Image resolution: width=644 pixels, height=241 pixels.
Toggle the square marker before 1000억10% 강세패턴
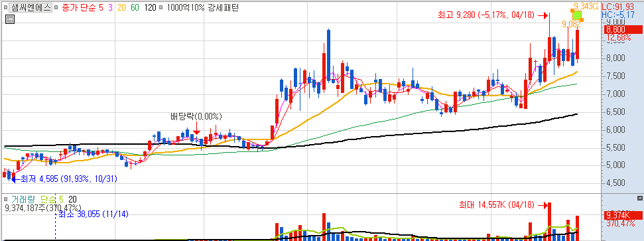coord(161,8)
